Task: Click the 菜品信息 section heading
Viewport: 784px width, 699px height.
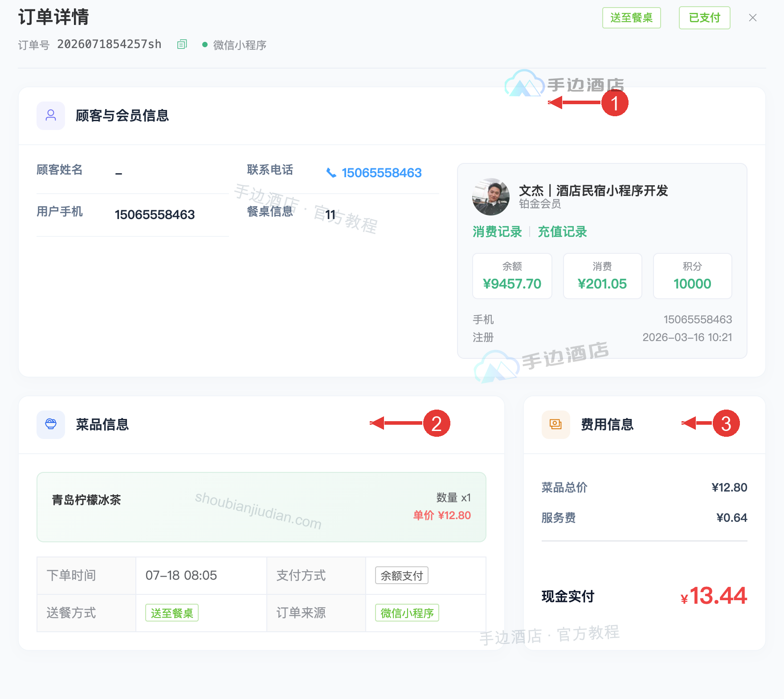Action: tap(102, 424)
